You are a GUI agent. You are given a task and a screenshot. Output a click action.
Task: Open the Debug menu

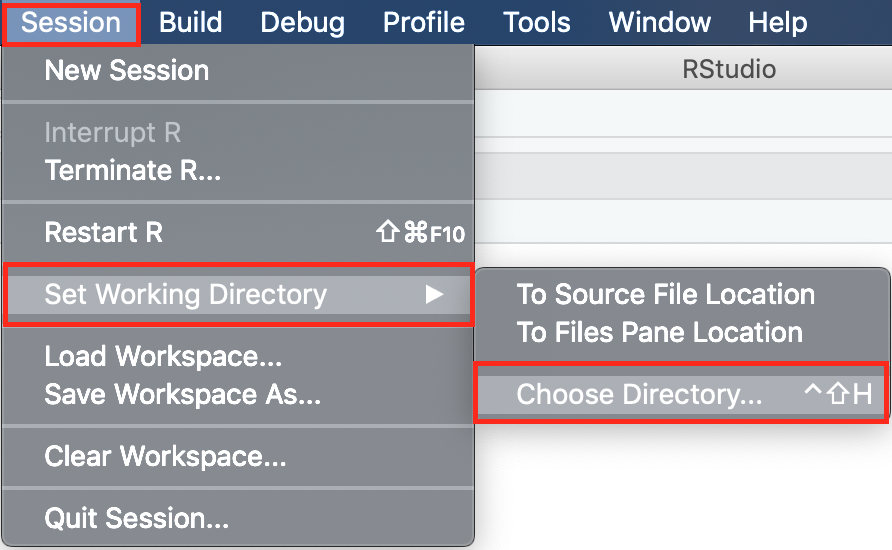[302, 22]
